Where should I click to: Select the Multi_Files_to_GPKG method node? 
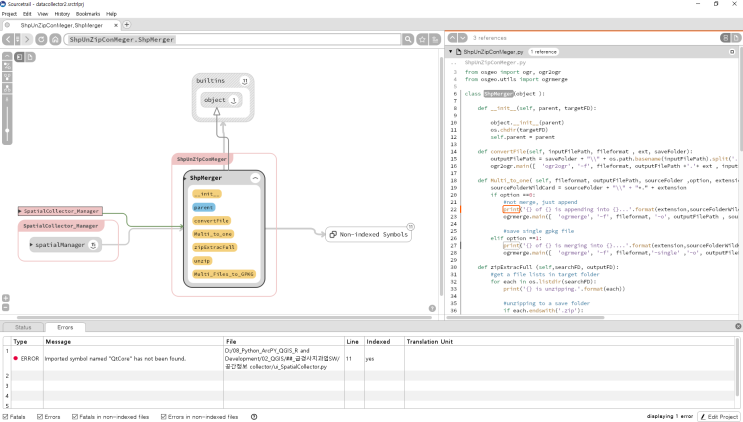click(x=224, y=274)
